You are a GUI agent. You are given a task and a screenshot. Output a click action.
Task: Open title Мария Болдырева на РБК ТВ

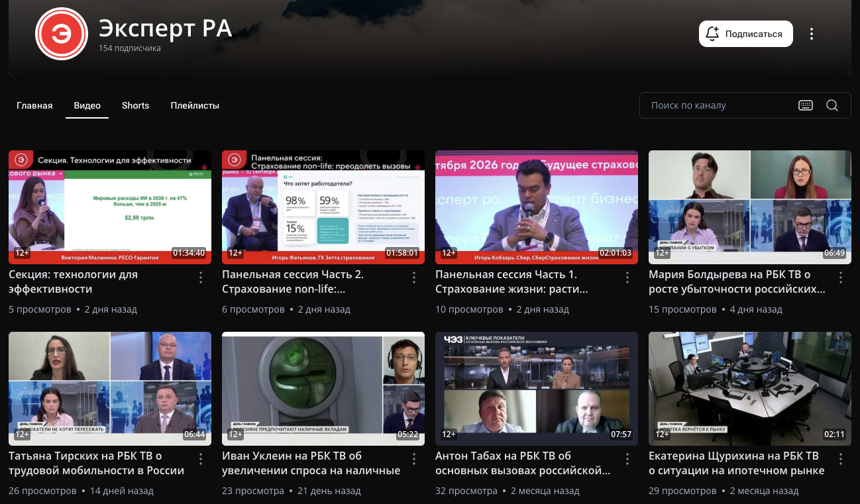[737, 281]
